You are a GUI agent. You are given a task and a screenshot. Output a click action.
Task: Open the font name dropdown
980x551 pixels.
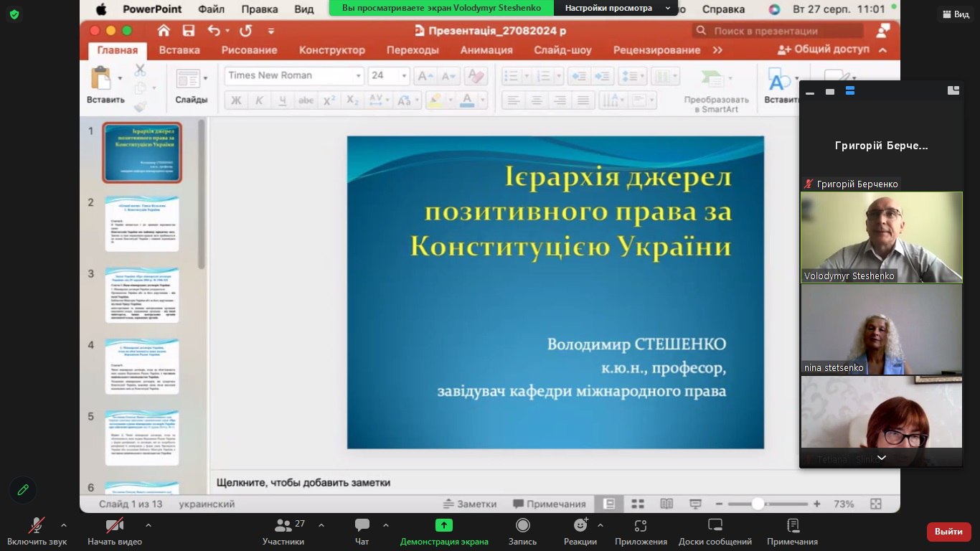358,76
